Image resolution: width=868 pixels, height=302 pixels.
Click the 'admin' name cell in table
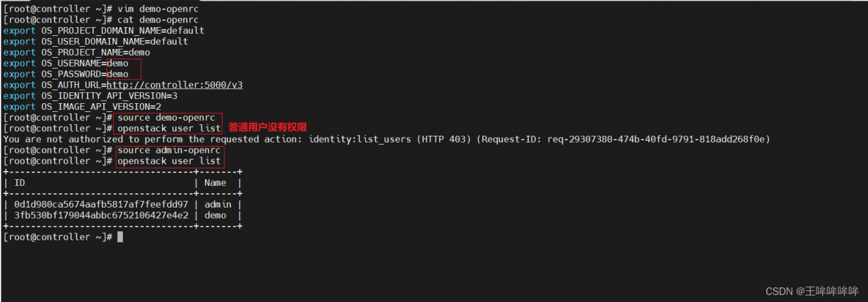coord(218,204)
